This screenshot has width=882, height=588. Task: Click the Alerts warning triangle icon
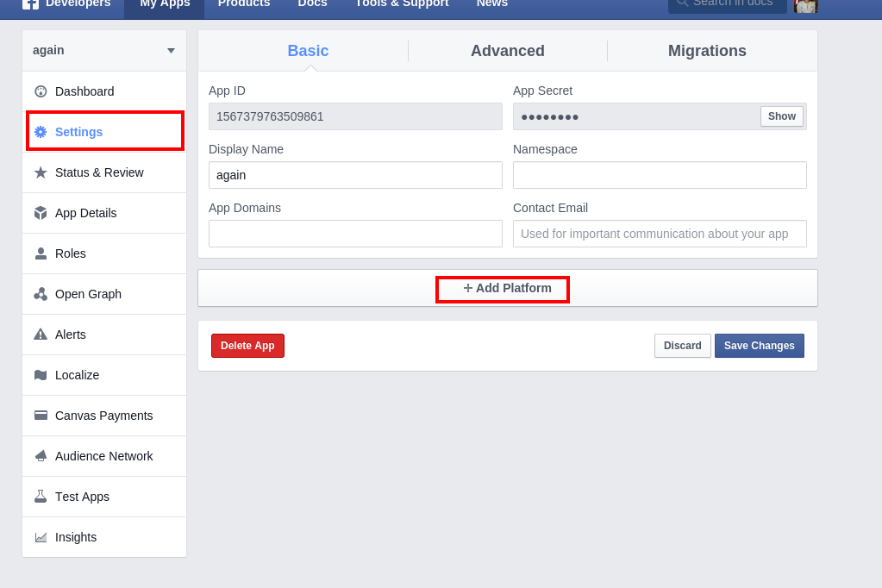(x=41, y=335)
